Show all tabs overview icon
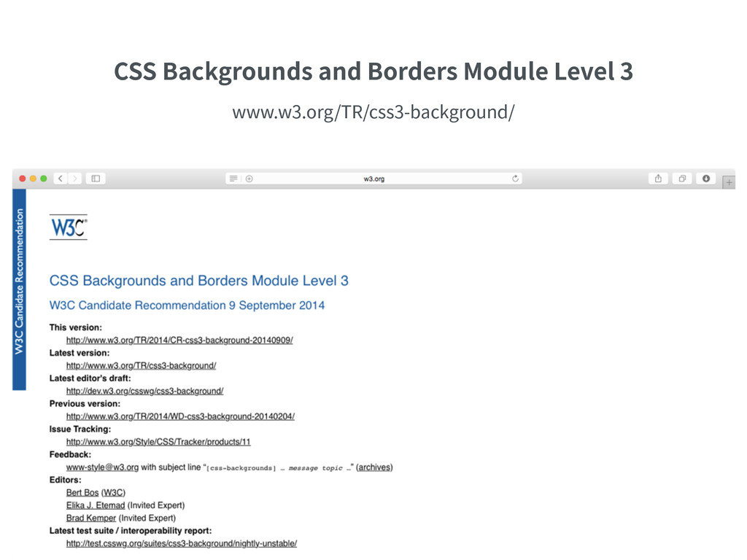The image size is (747, 560). coord(682,179)
